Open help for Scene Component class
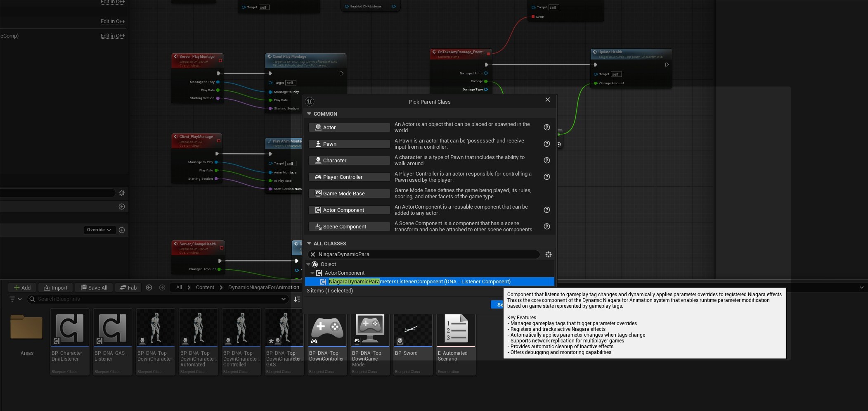 pyautogui.click(x=546, y=226)
